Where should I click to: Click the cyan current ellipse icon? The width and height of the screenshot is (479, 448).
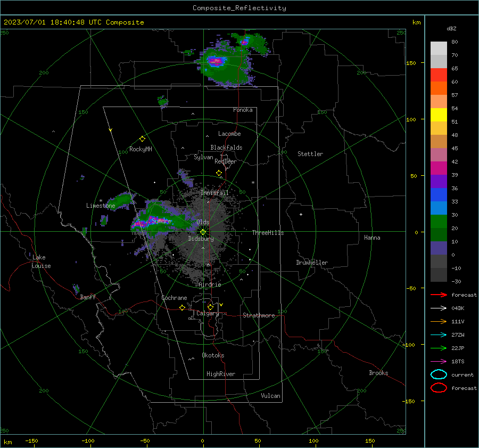point(439,374)
